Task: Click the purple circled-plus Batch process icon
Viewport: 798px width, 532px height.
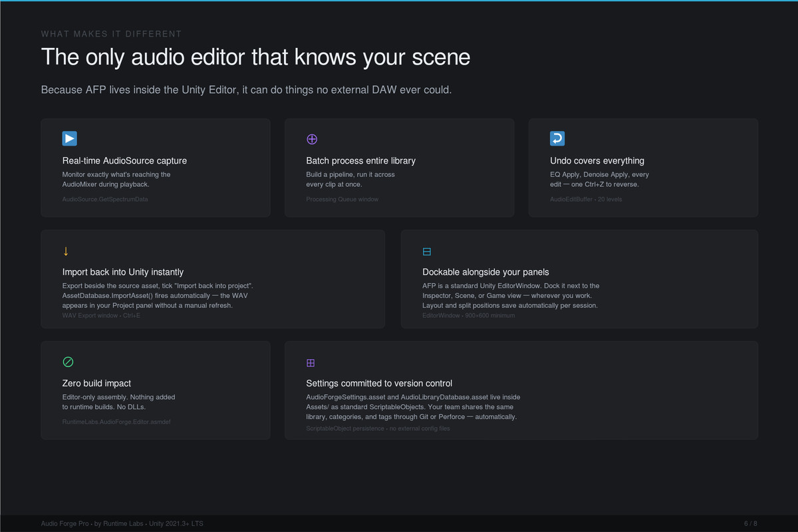Action: pyautogui.click(x=312, y=139)
